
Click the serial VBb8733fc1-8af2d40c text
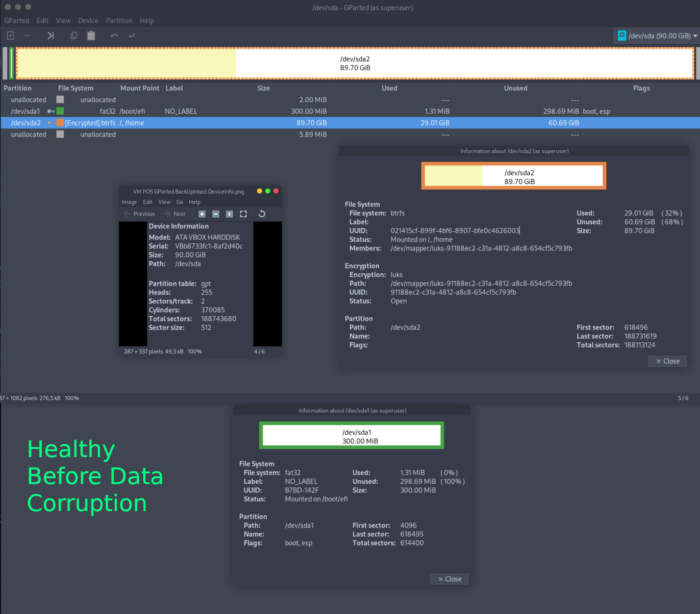(x=209, y=246)
